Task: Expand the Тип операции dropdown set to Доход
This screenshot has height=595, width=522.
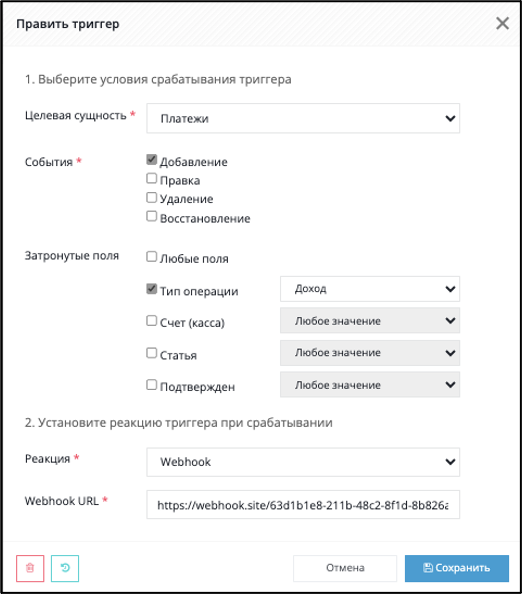Action: coord(370,289)
